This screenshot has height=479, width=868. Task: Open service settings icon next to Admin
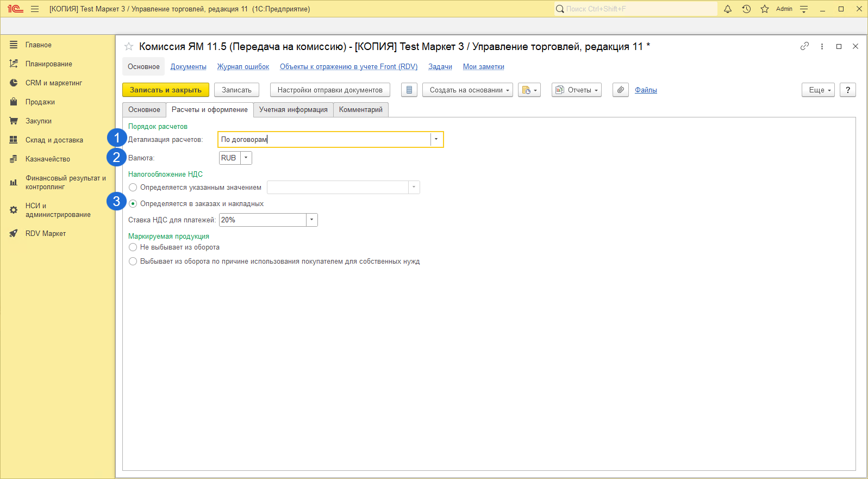(x=804, y=9)
